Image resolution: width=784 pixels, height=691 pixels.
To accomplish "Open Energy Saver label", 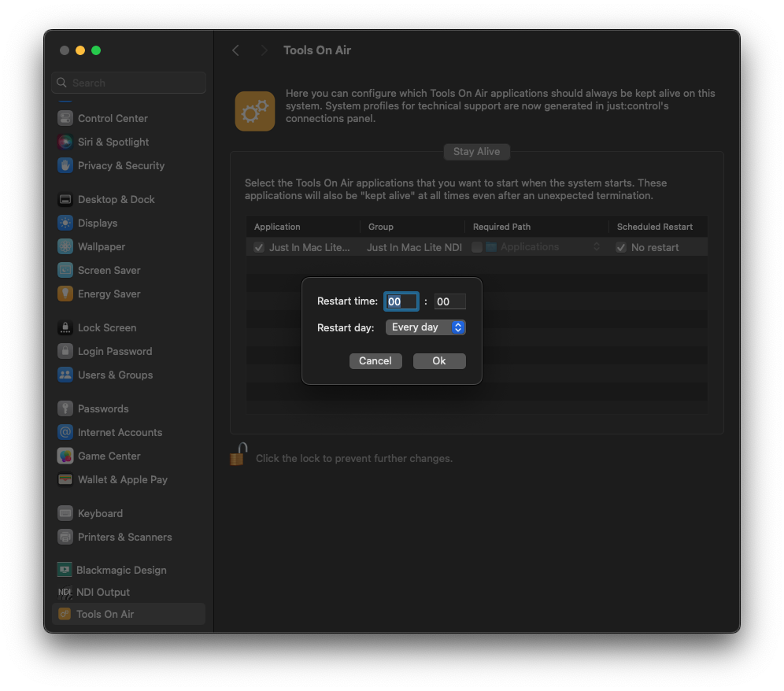I will click(109, 294).
